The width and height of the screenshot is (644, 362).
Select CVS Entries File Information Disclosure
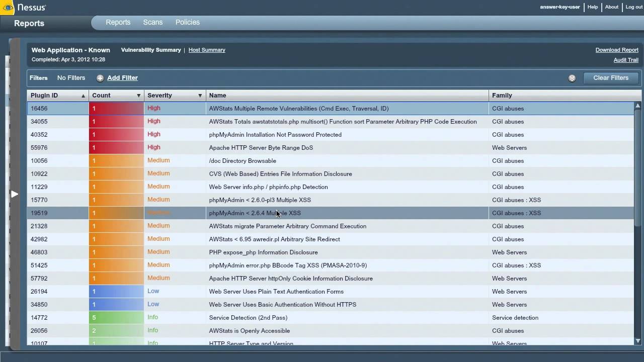pyautogui.click(x=331, y=174)
